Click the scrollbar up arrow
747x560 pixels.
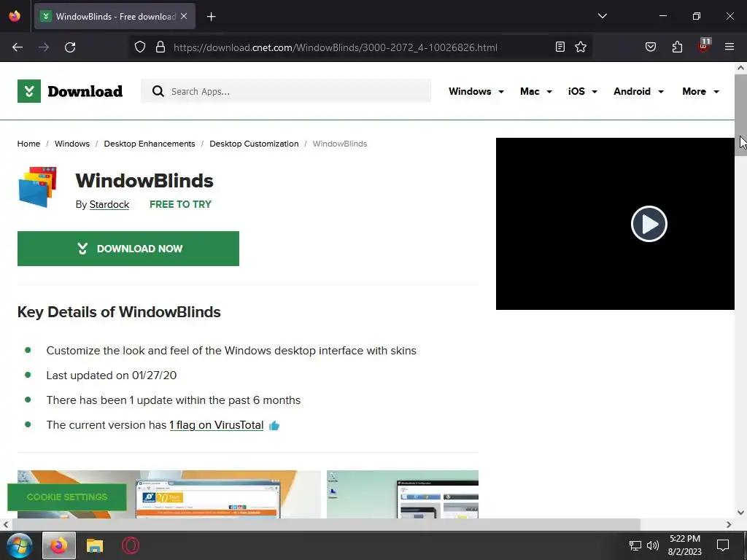[741, 68]
